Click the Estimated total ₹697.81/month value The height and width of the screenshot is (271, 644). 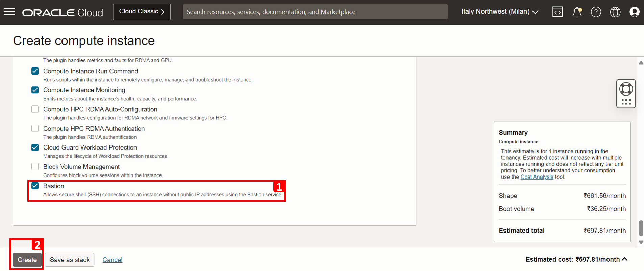pyautogui.click(x=604, y=231)
